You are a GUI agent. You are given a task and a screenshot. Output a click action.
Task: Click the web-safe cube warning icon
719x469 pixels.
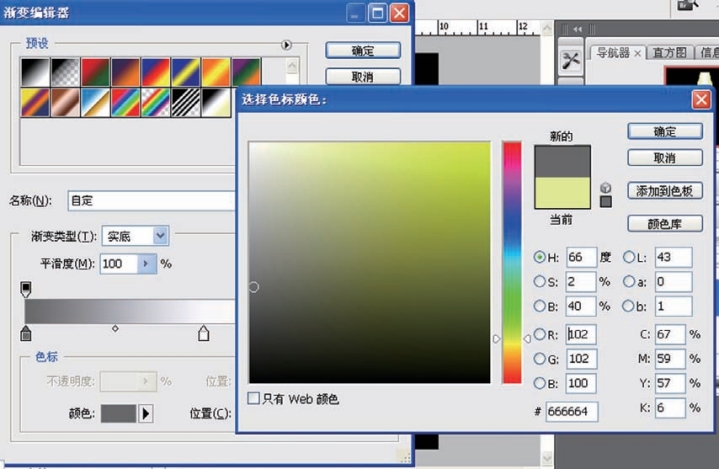coord(606,188)
